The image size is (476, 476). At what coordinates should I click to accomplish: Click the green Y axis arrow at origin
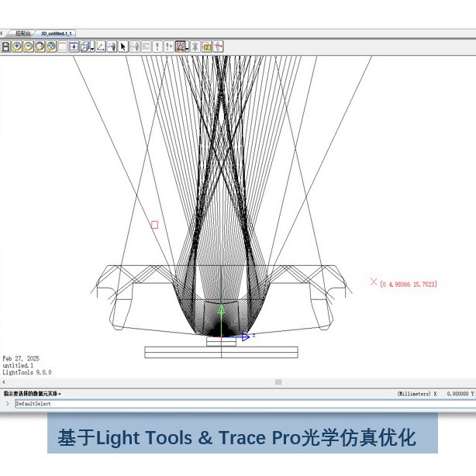tap(221, 309)
